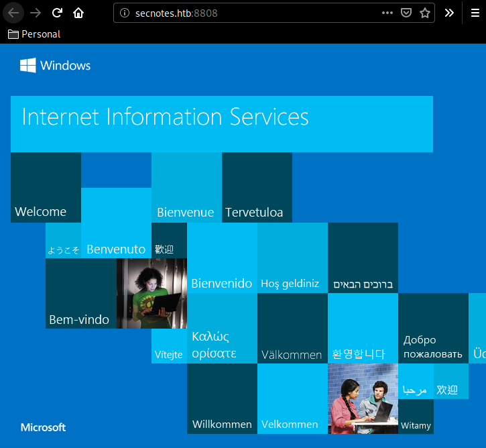Open the Personal bookmarks folder
Viewport: 486px width, 448px height.
[x=34, y=34]
